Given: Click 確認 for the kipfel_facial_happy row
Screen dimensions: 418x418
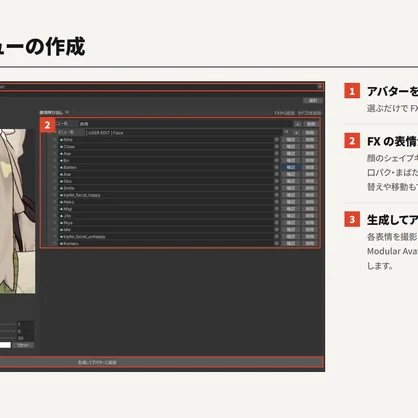Looking at the screenshot, I should click(291, 195).
